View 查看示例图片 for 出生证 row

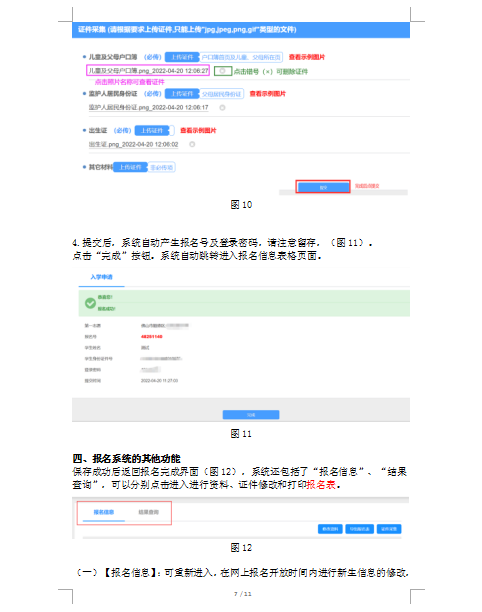coord(198,130)
